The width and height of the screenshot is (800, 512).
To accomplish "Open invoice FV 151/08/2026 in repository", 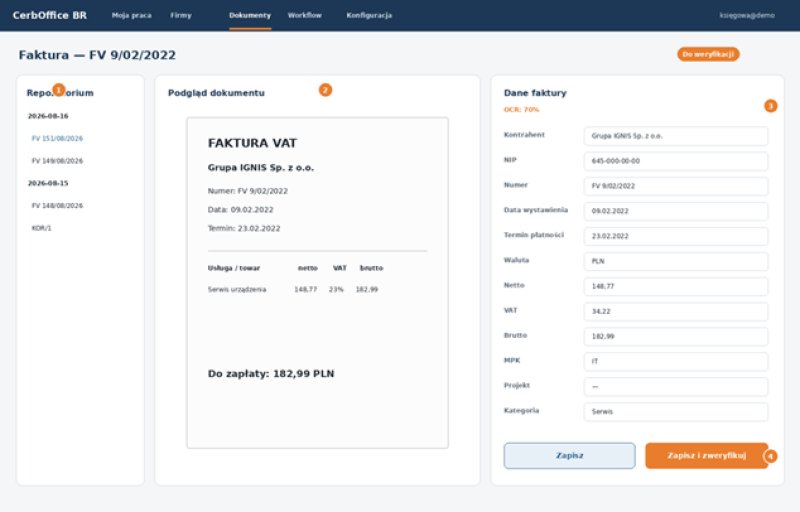I will (x=57, y=138).
